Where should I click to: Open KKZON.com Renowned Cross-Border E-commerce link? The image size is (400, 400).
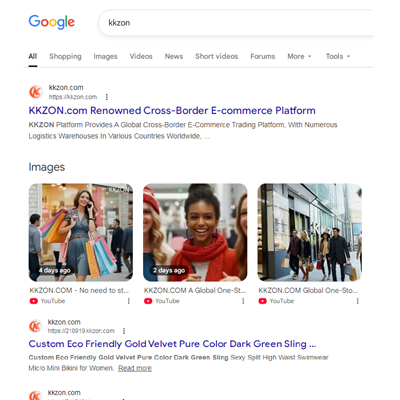(172, 110)
